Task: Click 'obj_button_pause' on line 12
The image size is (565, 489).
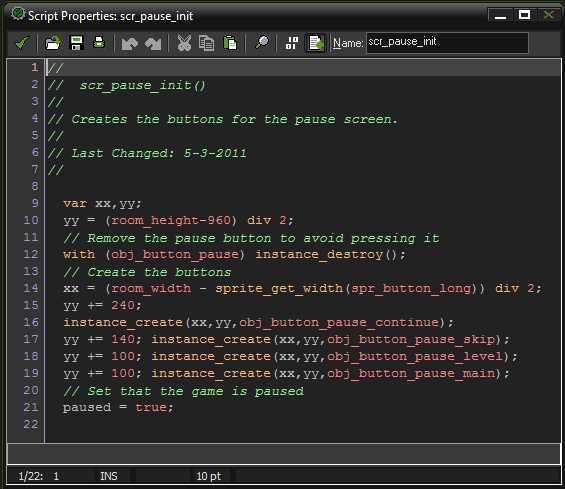Action: click(x=175, y=255)
